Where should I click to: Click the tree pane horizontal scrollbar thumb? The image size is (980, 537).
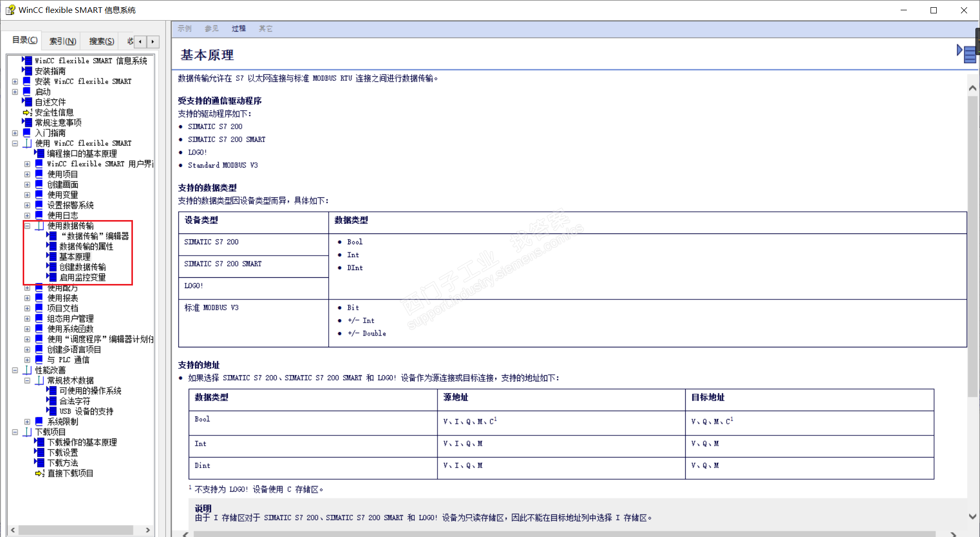pyautogui.click(x=76, y=530)
